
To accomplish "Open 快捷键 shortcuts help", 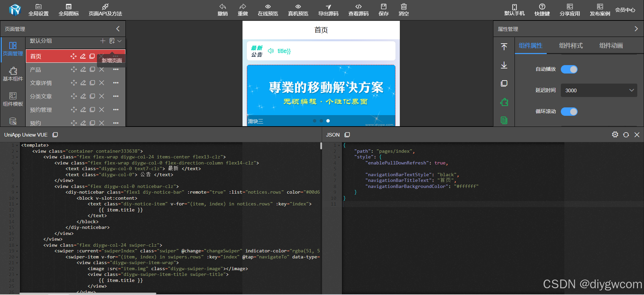I will (542, 10).
